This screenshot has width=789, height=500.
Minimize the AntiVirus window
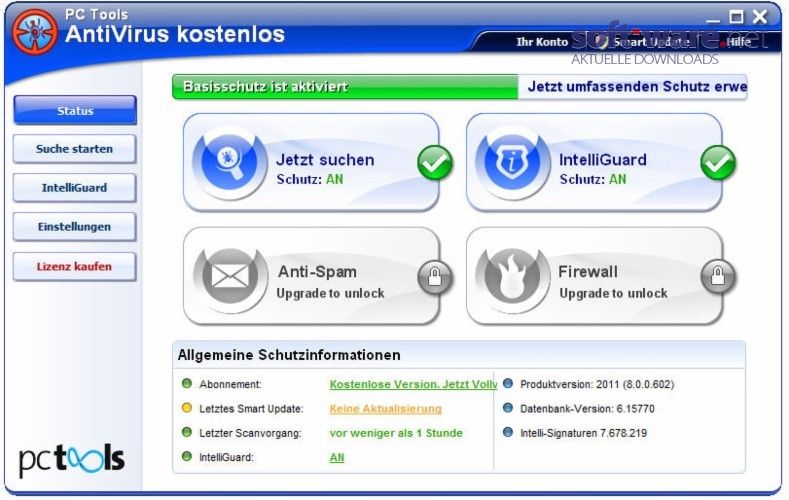(x=713, y=19)
